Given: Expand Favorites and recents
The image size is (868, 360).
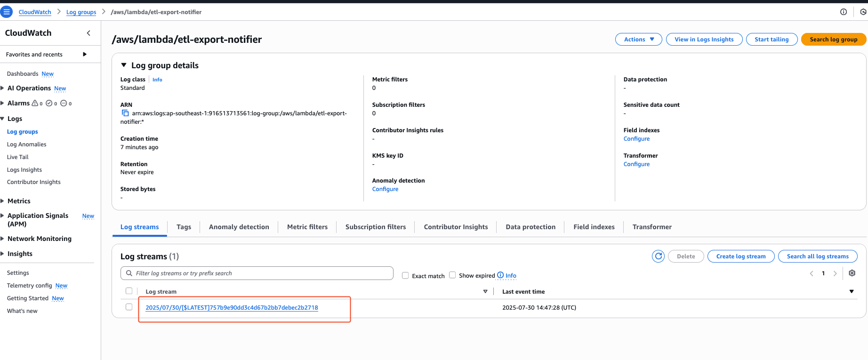Looking at the screenshot, I should pos(85,54).
